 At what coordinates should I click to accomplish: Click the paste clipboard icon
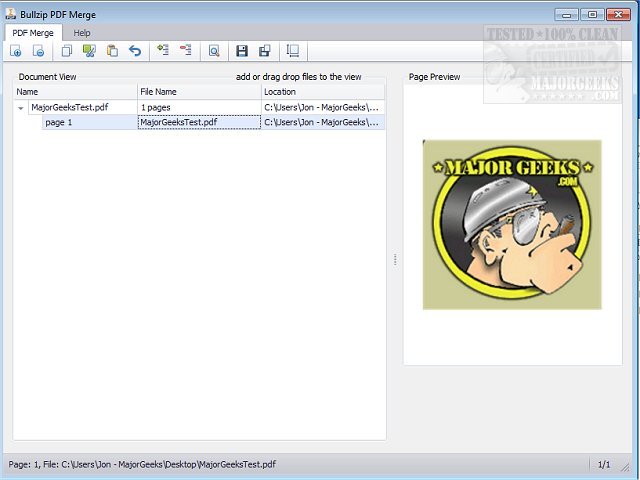click(112, 51)
